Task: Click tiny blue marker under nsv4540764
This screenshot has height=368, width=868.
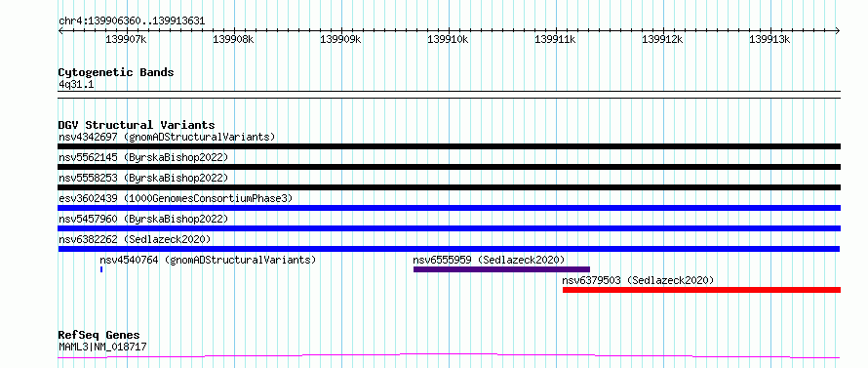Action: 101,269
